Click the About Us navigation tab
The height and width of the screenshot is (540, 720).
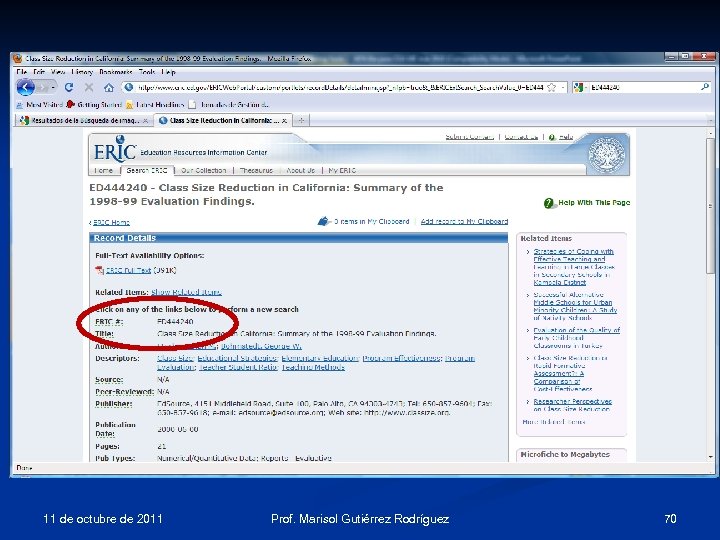click(301, 170)
